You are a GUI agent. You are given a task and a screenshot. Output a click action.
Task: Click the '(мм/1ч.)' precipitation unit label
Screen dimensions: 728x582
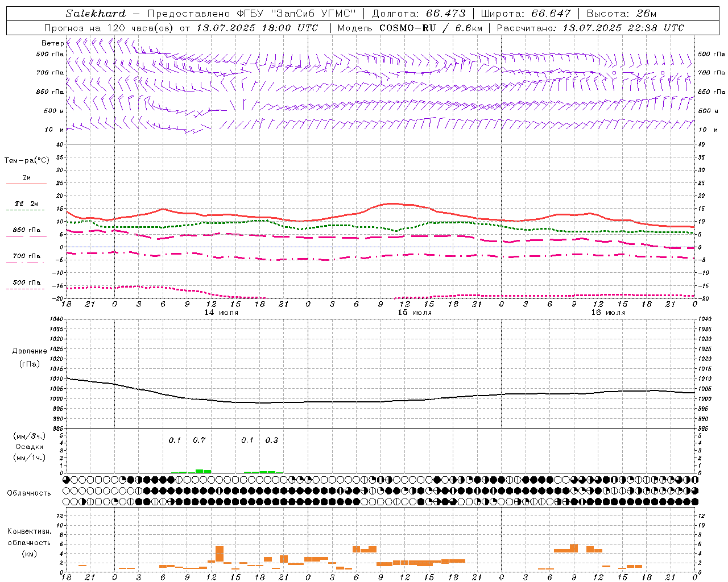(29, 458)
